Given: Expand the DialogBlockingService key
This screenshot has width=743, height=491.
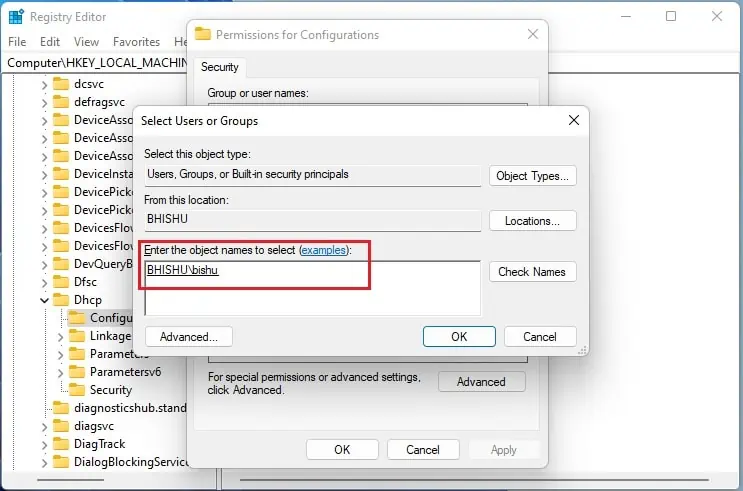Looking at the screenshot, I should click(x=44, y=463).
